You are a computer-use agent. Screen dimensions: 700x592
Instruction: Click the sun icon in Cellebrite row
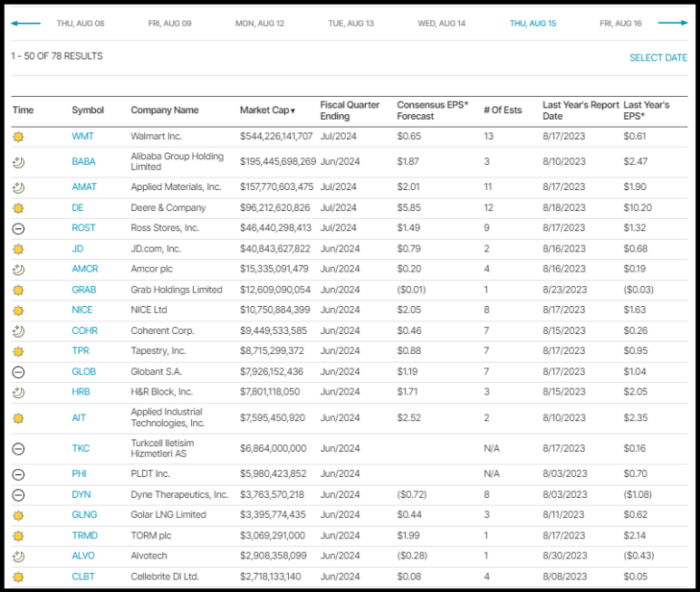pos(18,577)
